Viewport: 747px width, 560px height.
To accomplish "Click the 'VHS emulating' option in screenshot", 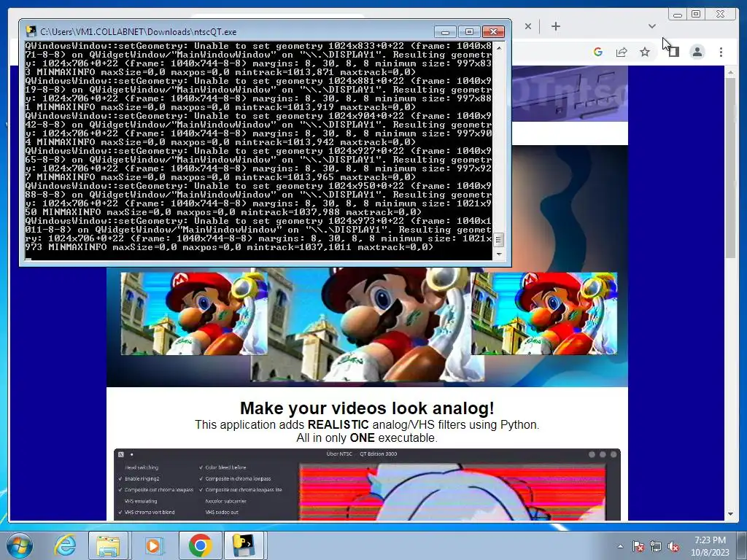I will tap(141, 501).
